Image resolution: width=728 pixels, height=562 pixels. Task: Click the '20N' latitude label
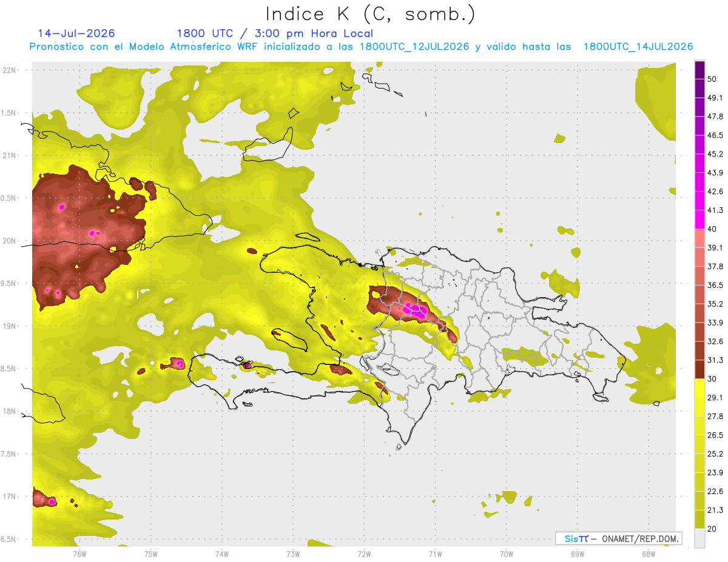(x=10, y=241)
